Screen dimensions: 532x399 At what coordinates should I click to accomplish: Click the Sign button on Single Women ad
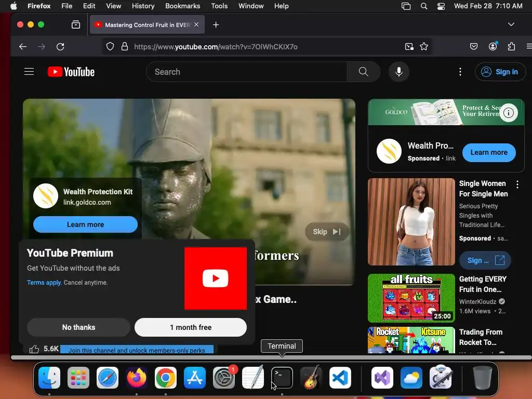(x=485, y=260)
